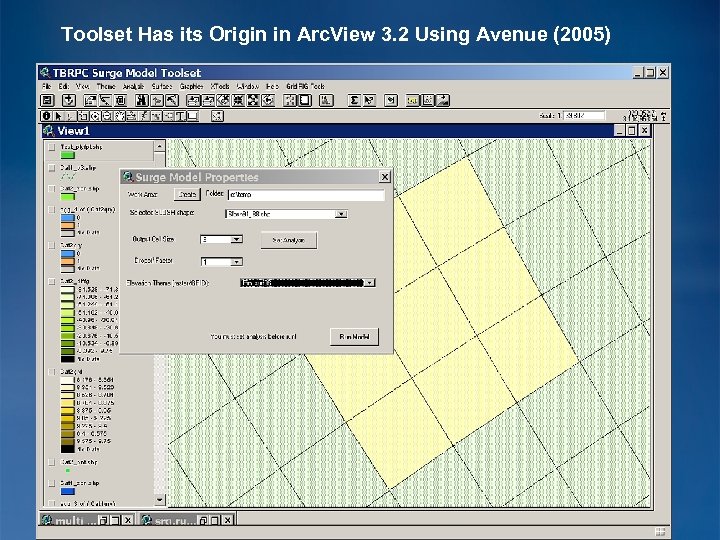Viewport: 720px width, 540px height.
Task: Open the Elevation Theme dropdown
Action: 370,283
